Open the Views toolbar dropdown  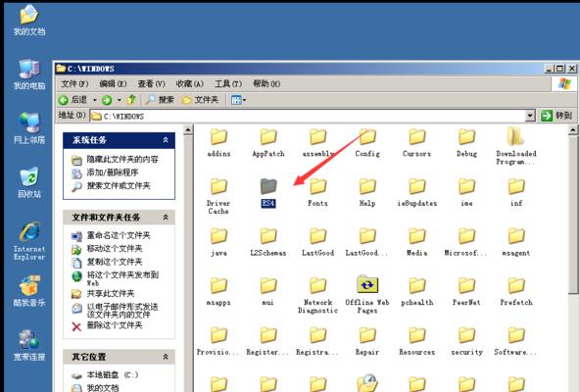[238, 100]
